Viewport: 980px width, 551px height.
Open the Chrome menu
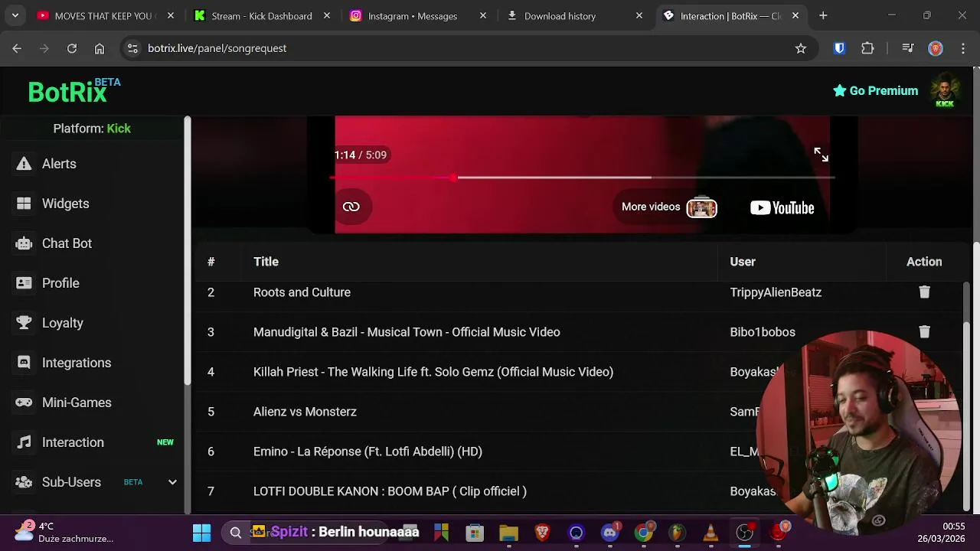(x=962, y=48)
